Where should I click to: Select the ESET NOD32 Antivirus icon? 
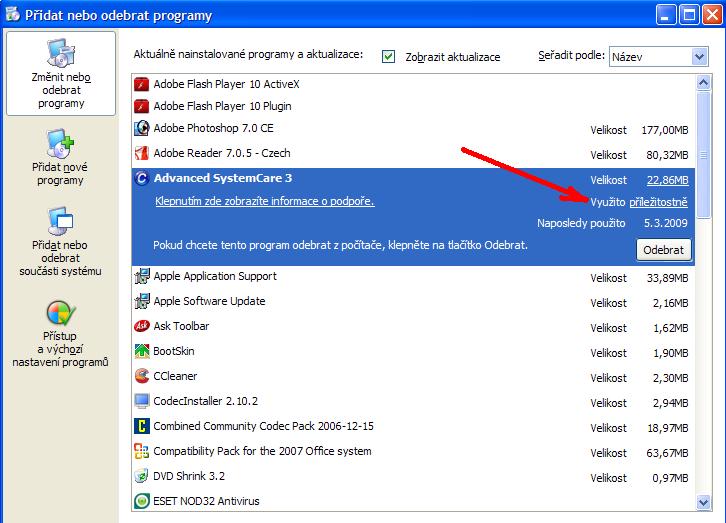click(x=141, y=501)
